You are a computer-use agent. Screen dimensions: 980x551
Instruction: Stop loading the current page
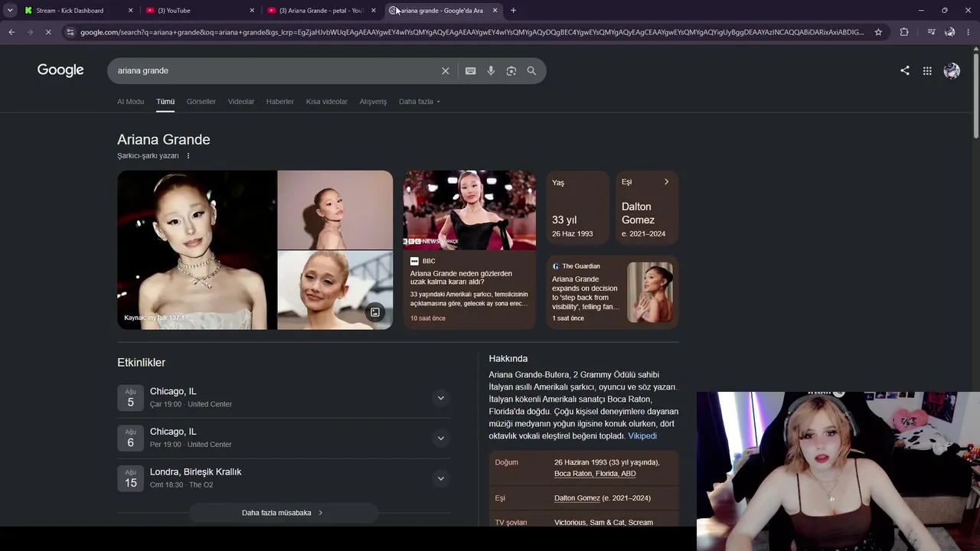click(48, 32)
